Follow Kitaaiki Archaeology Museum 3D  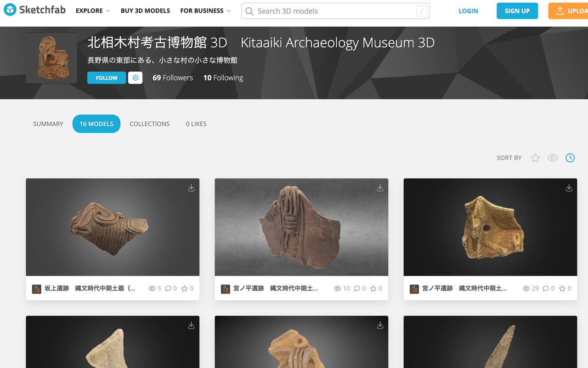(107, 78)
